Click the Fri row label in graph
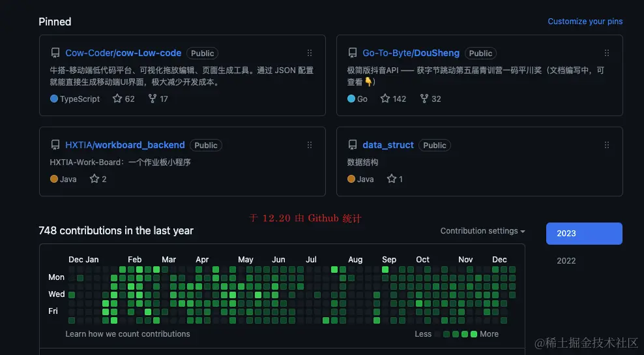Screen dimensions: 644x355 tap(53, 311)
